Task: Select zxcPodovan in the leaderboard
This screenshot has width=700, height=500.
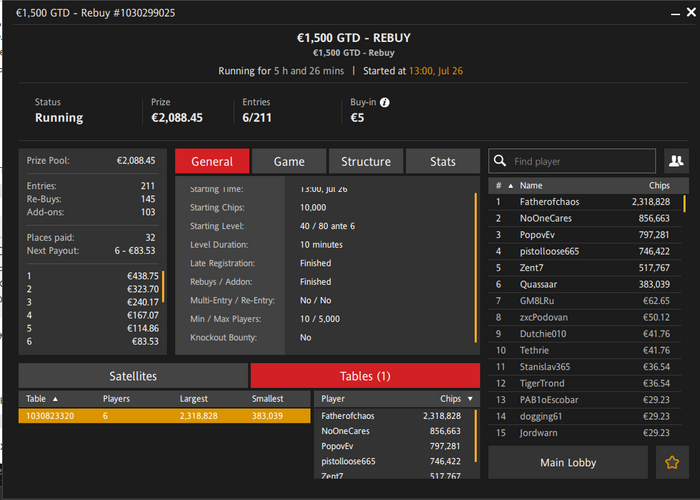Action: (x=585, y=317)
